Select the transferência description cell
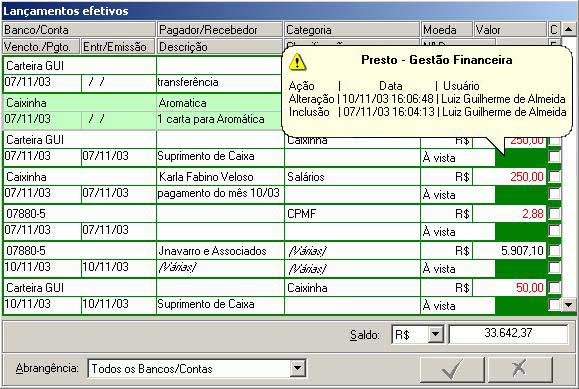This screenshot has width=579, height=389. 219,83
